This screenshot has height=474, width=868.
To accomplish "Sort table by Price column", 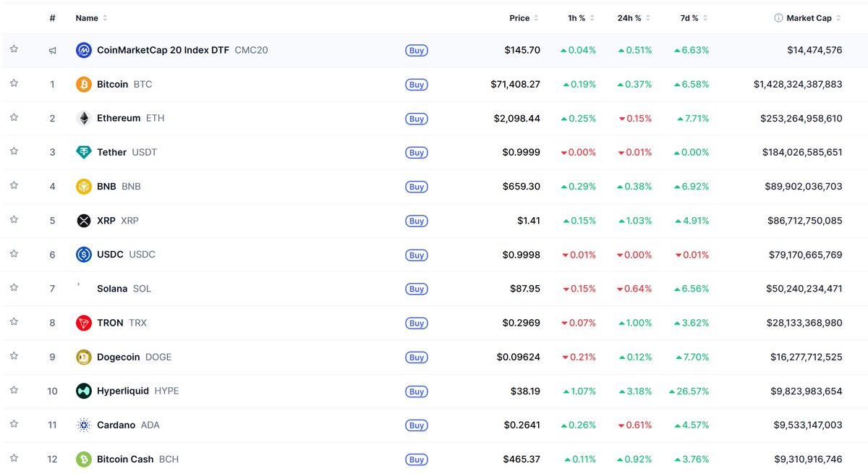I will 524,18.
